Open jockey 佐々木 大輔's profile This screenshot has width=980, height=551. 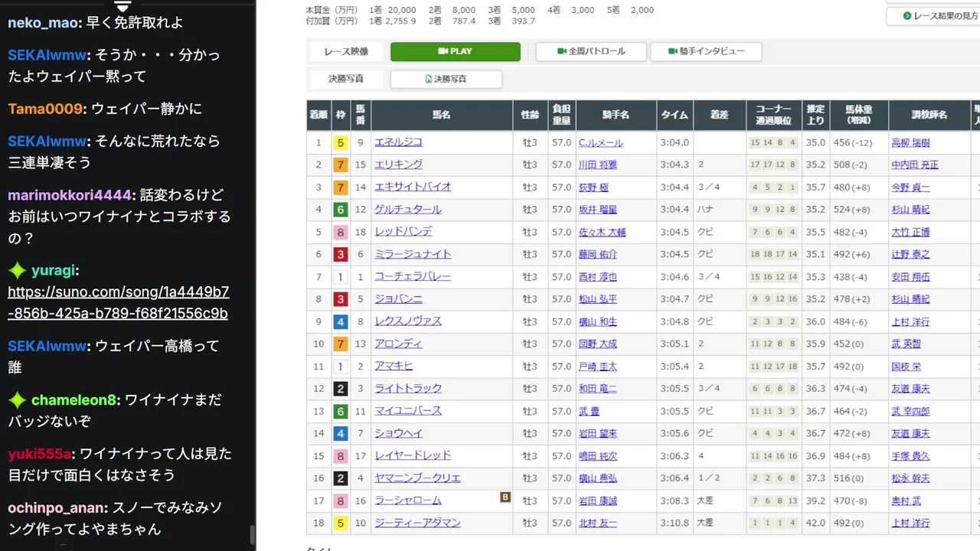(x=603, y=231)
